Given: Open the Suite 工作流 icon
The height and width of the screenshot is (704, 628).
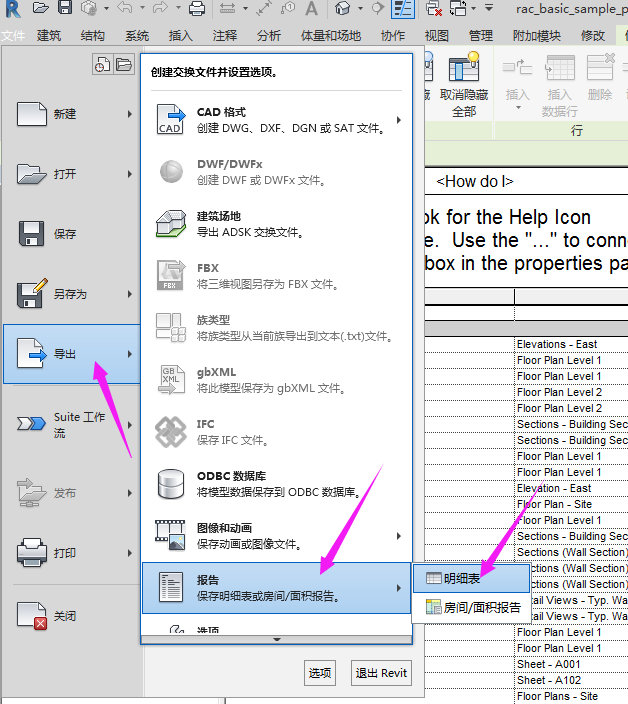Looking at the screenshot, I should (32, 424).
